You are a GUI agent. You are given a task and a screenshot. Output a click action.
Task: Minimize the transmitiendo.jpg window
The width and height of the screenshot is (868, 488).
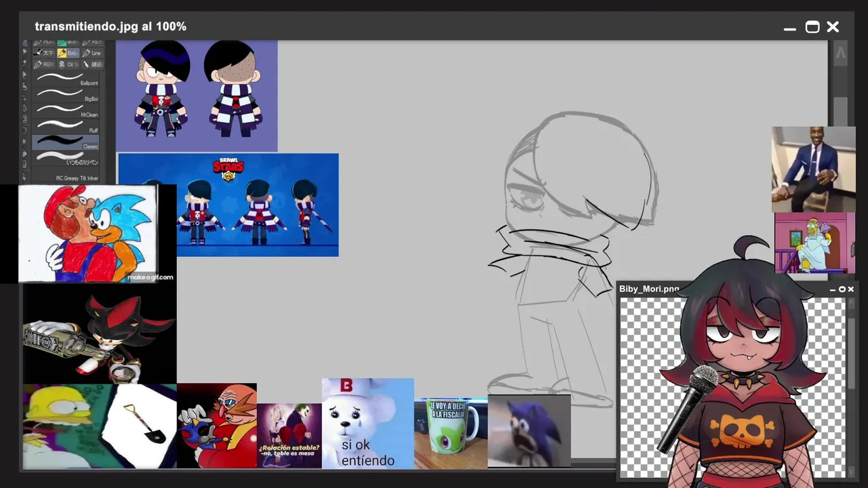pos(789,28)
